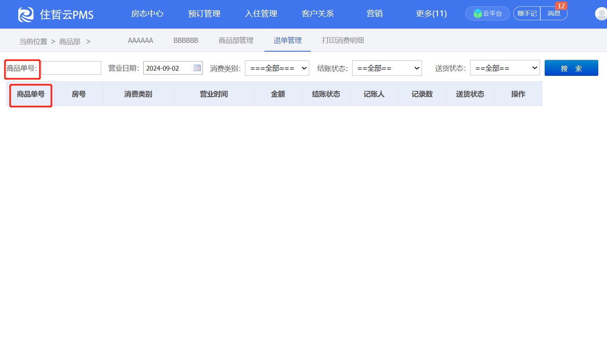Click the 营业时间 column header
607x364 pixels.
tap(214, 94)
